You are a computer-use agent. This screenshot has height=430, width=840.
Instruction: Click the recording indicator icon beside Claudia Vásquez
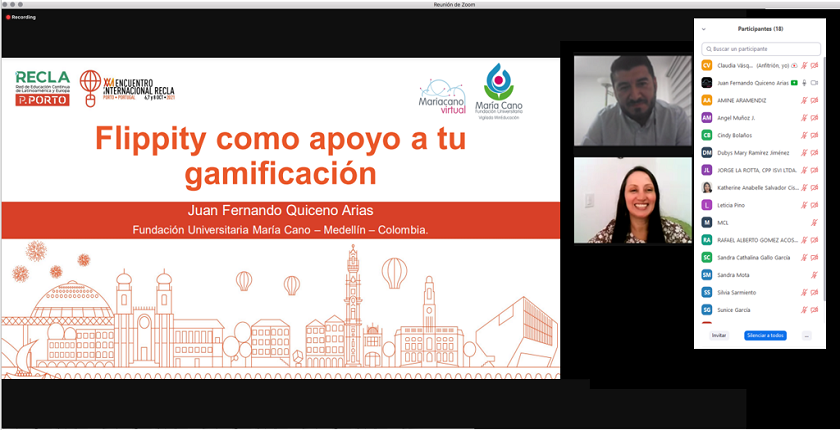click(x=794, y=65)
